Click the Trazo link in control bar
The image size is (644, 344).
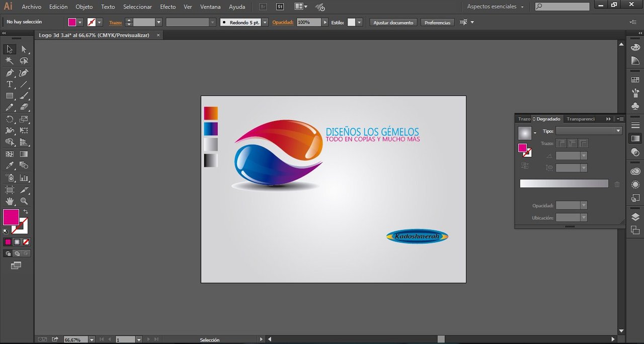(x=115, y=23)
